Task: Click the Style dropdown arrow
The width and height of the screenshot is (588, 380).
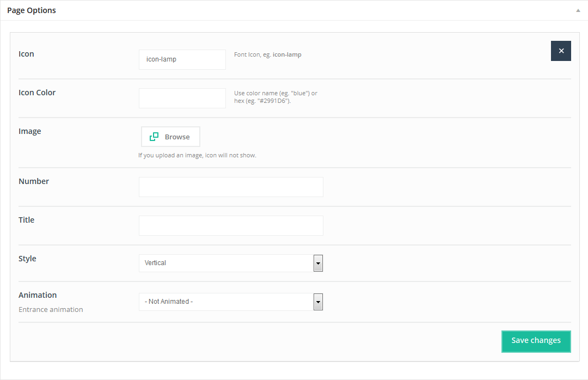Action: [318, 263]
